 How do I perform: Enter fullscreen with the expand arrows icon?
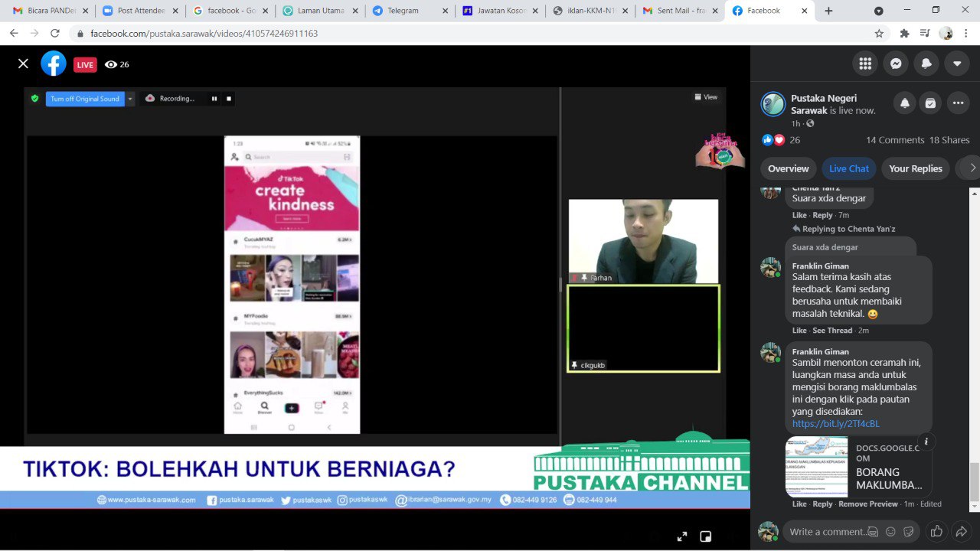click(x=682, y=536)
